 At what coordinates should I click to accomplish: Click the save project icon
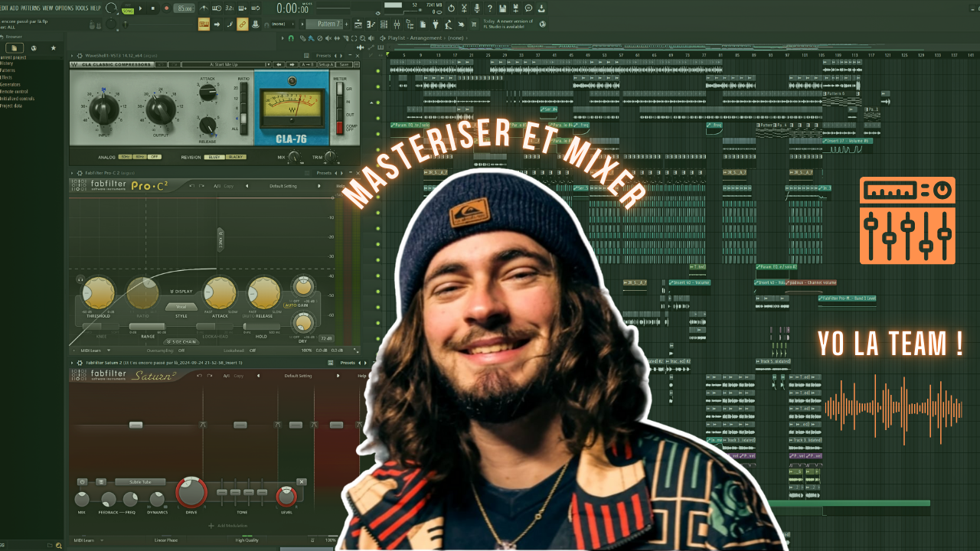502,8
